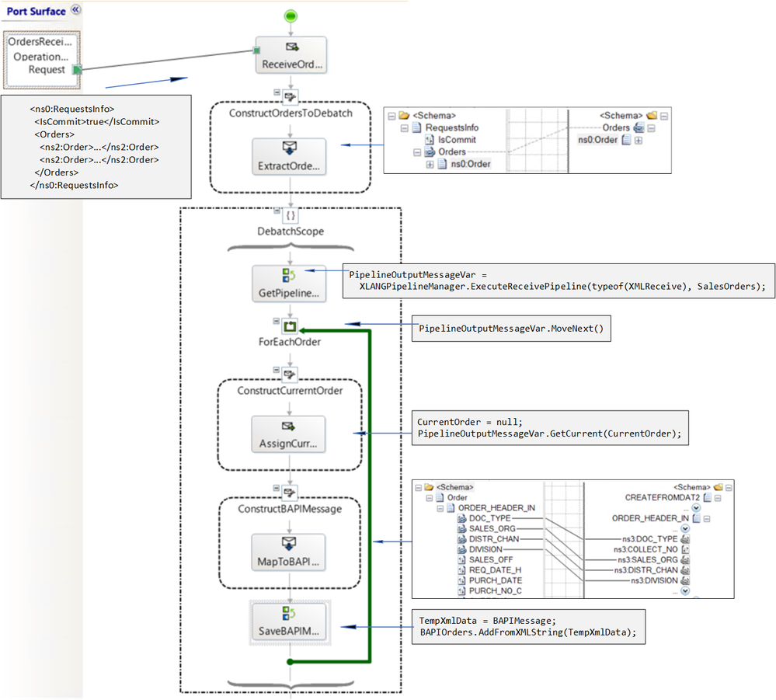Collapse the DebatchScope shape

pyautogui.click(x=277, y=211)
